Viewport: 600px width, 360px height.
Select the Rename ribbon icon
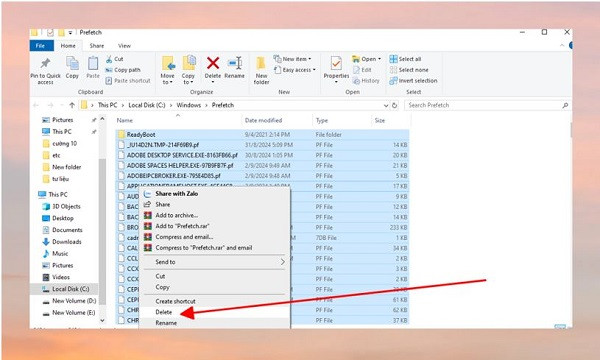pos(235,63)
